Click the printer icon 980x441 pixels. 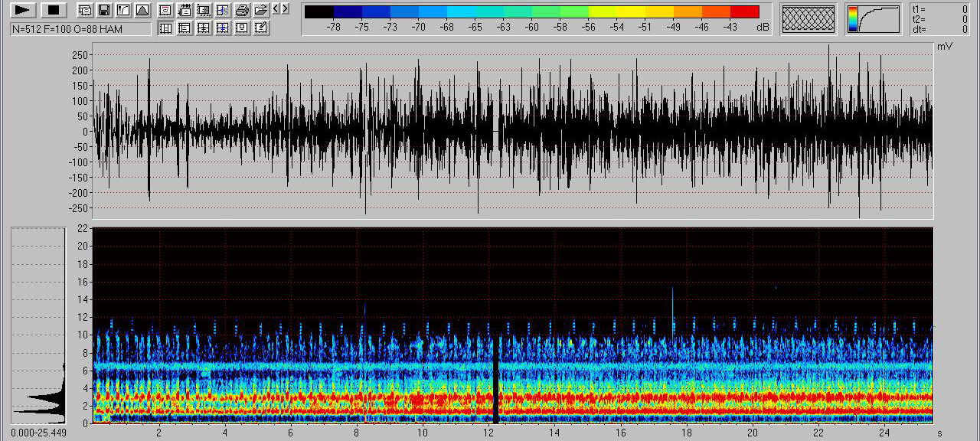point(241,10)
